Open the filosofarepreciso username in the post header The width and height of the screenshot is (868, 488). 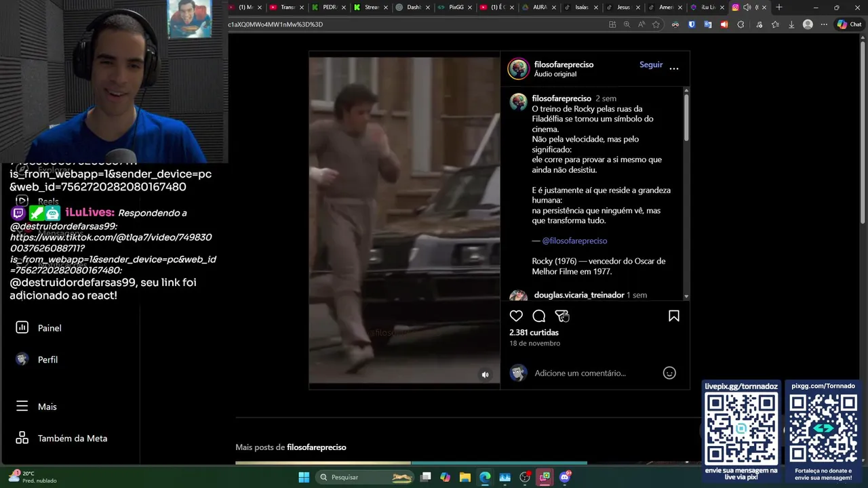pyautogui.click(x=564, y=64)
